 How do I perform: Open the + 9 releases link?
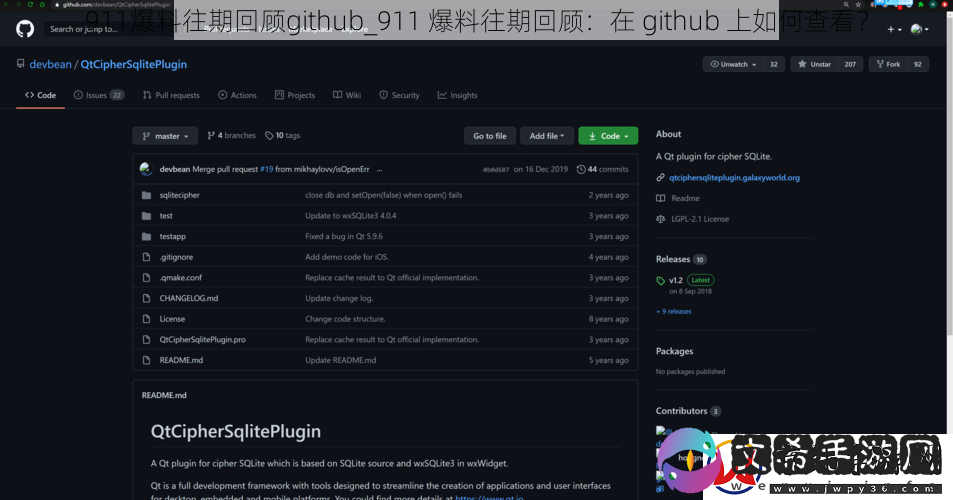coord(673,312)
